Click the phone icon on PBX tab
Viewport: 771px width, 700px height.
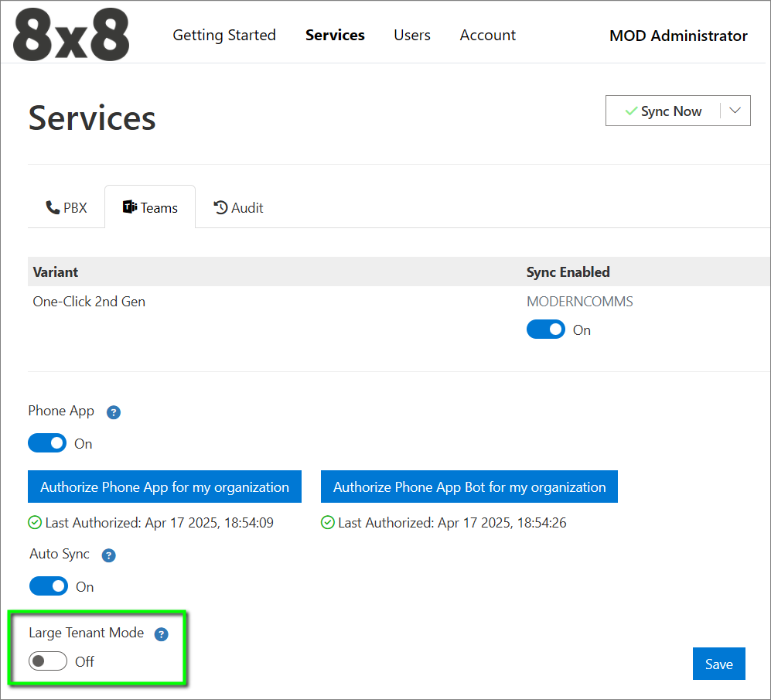point(53,207)
